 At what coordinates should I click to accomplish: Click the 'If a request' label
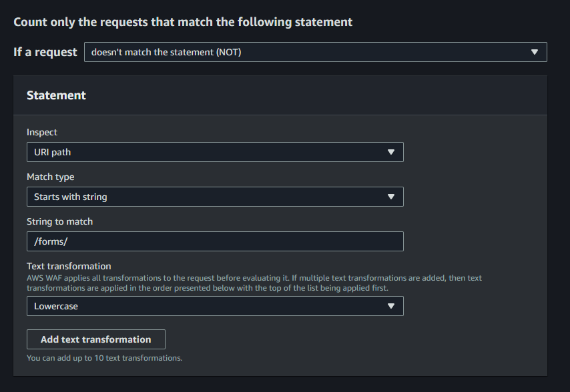(x=45, y=52)
